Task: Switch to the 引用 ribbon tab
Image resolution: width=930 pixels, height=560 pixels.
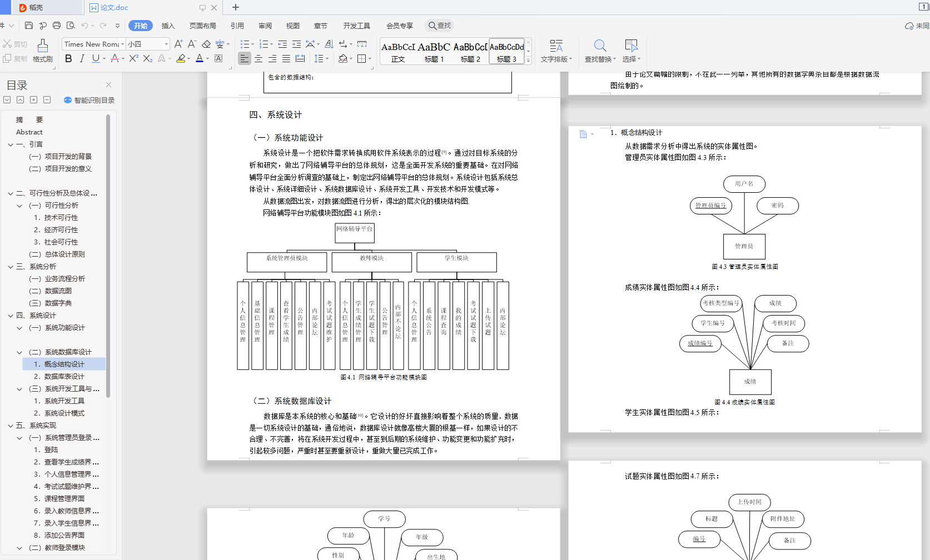Action: [x=237, y=26]
